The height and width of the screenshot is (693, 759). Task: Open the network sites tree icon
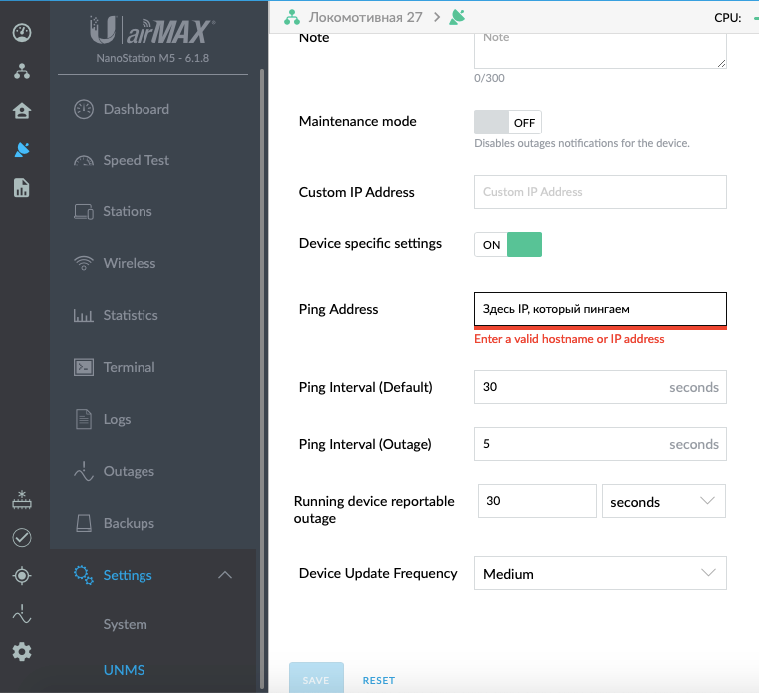22,72
